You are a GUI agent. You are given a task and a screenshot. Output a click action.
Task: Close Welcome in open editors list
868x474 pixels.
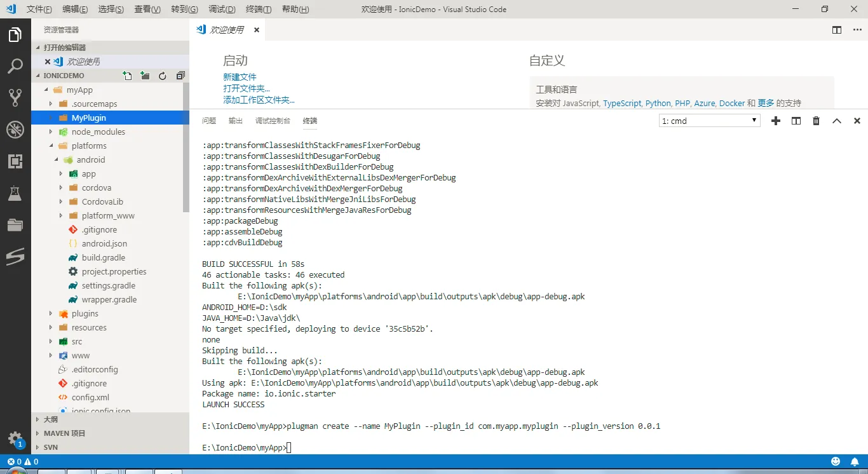(48, 62)
